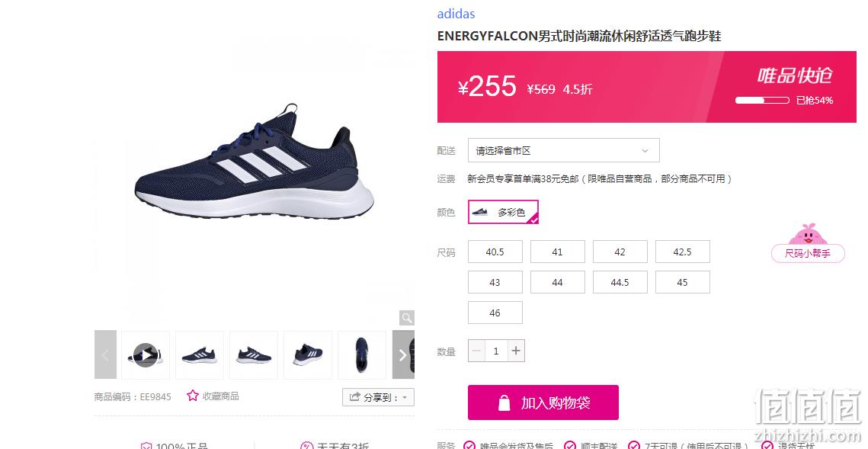Click the 尺码小帮手 size helper label
Viewport: 868px width, 449px height.
click(808, 254)
